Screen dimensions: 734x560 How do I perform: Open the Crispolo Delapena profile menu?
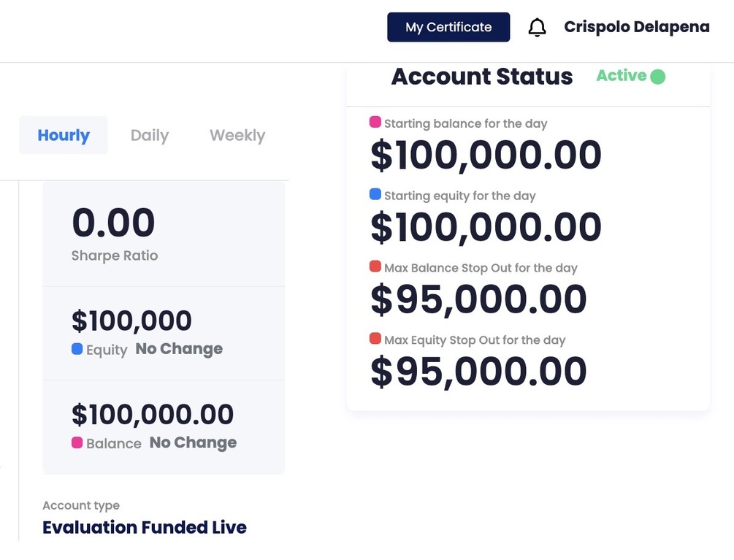coord(636,27)
